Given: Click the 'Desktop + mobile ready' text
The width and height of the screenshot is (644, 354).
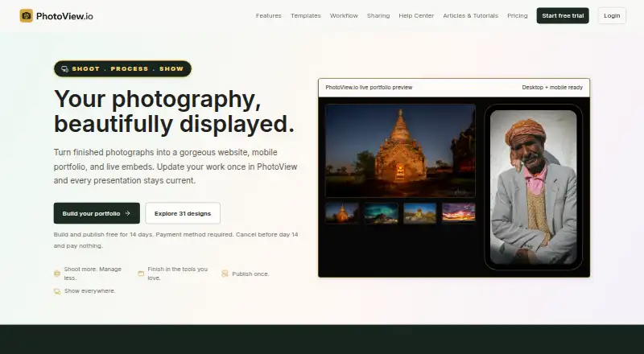Looking at the screenshot, I should (552, 88).
